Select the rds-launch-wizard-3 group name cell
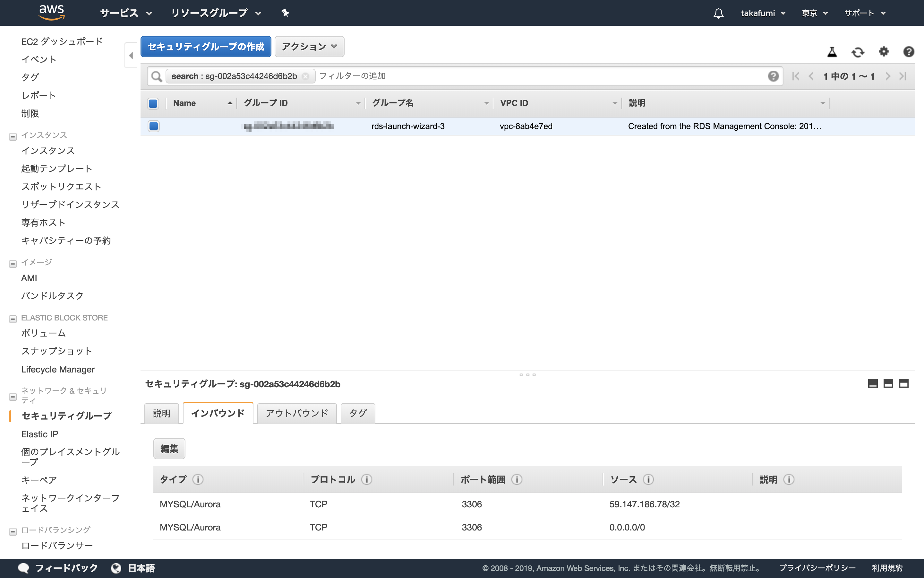Viewport: 924px width, 578px height. [408, 126]
